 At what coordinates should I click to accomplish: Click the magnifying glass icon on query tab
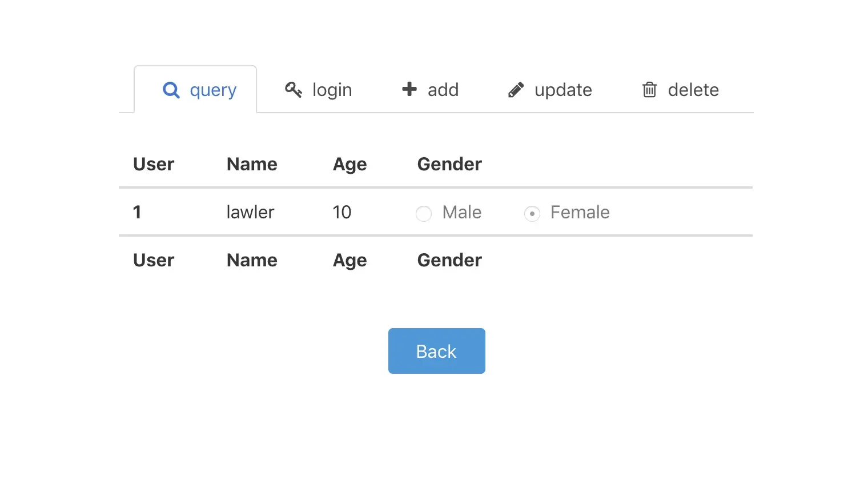171,90
